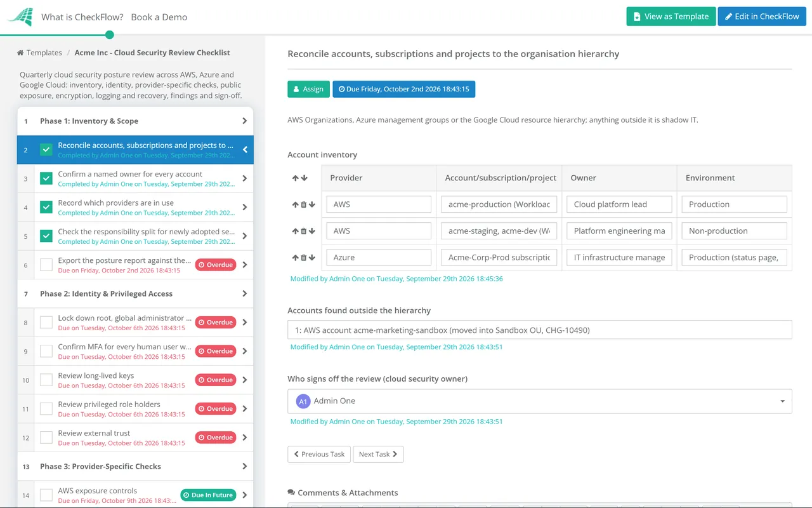Move the acme-production row down
This screenshot has width=812, height=508.
tap(311, 204)
